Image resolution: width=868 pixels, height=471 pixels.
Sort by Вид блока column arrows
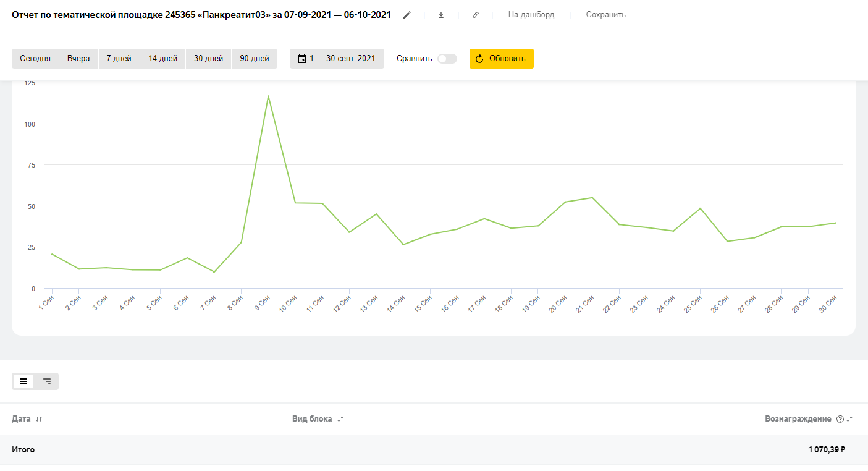point(340,419)
